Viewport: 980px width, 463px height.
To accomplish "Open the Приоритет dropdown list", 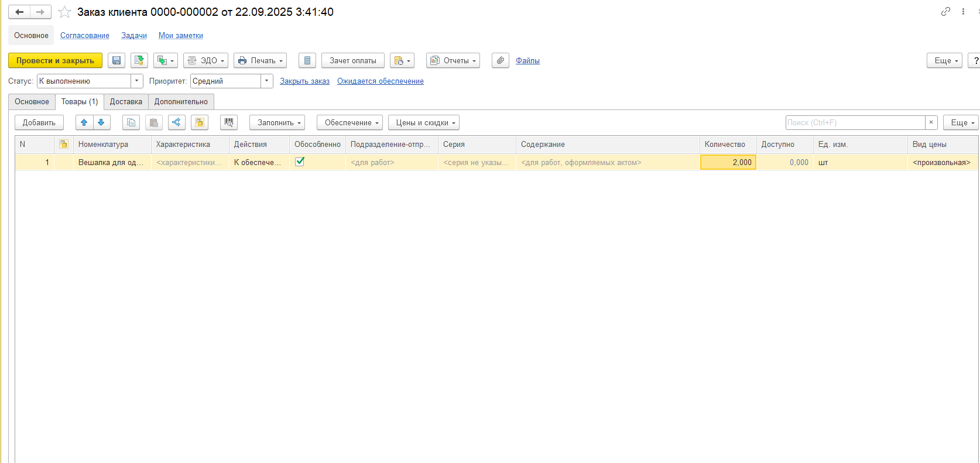I will tap(267, 81).
